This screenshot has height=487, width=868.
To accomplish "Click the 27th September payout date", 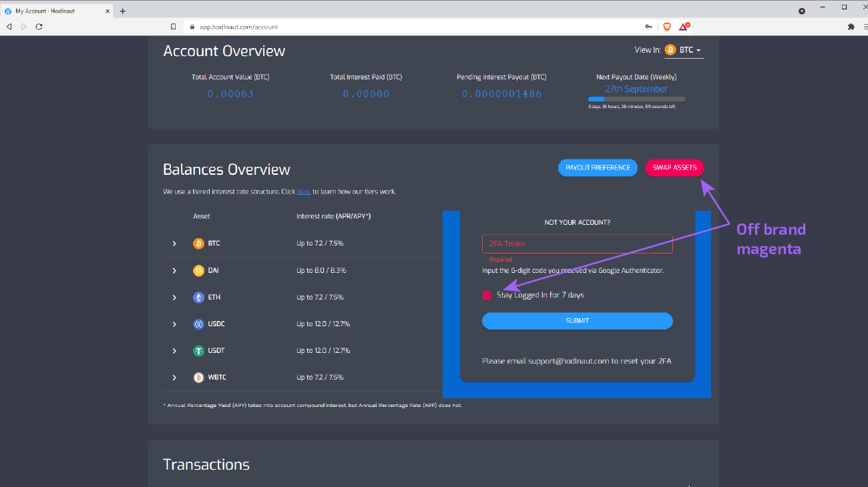I will 636,89.
